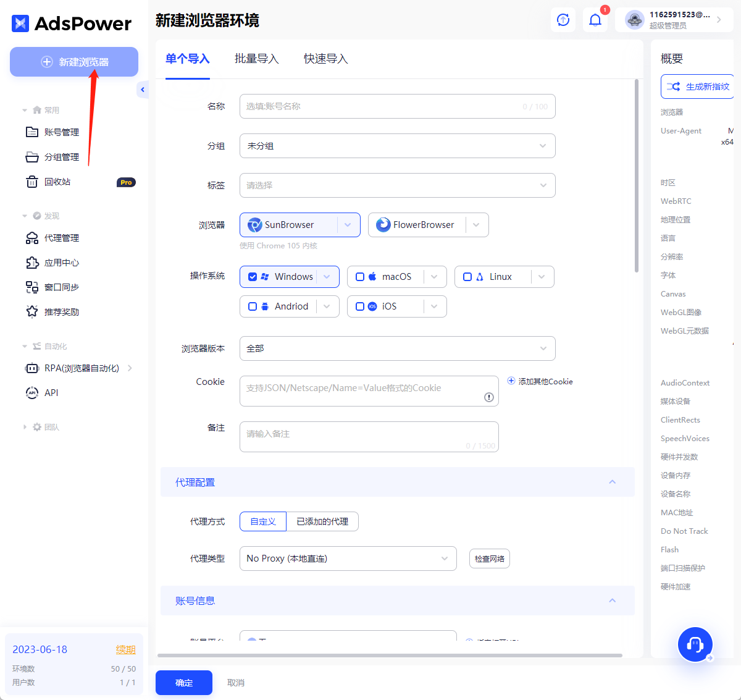Click the 取消 cancel button
Screen dimensions: 741x700
236,683
